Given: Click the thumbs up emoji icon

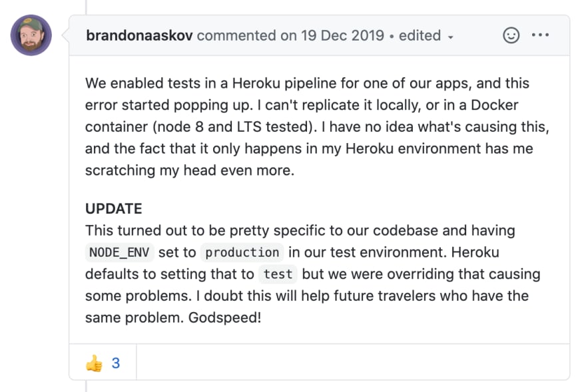Looking at the screenshot, I should [94, 363].
